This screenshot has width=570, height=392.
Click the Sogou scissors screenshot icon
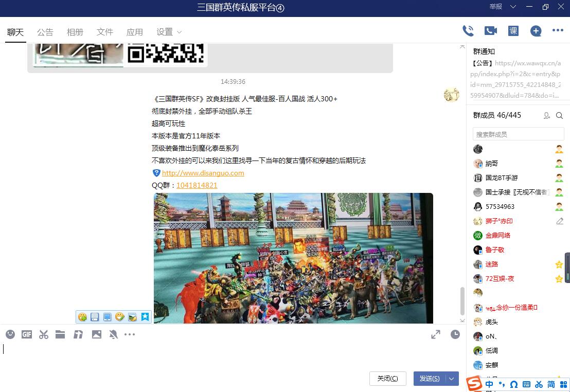click(x=539, y=384)
